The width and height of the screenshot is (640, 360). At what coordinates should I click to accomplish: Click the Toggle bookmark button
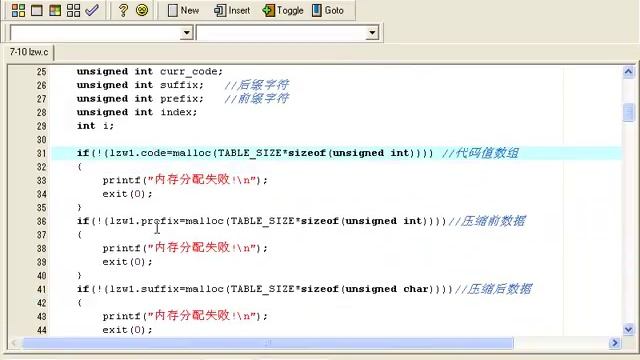(283, 10)
